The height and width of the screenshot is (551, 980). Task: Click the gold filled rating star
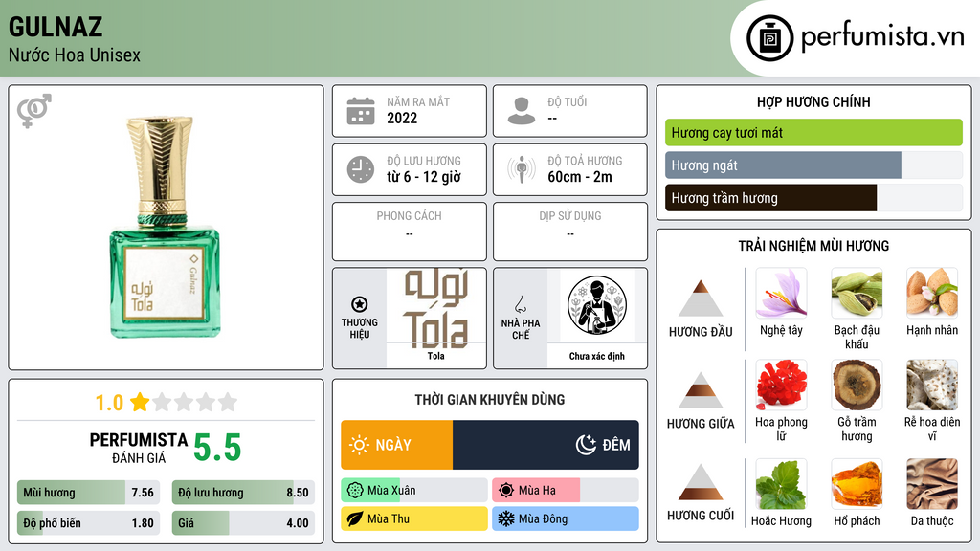[x=140, y=402]
